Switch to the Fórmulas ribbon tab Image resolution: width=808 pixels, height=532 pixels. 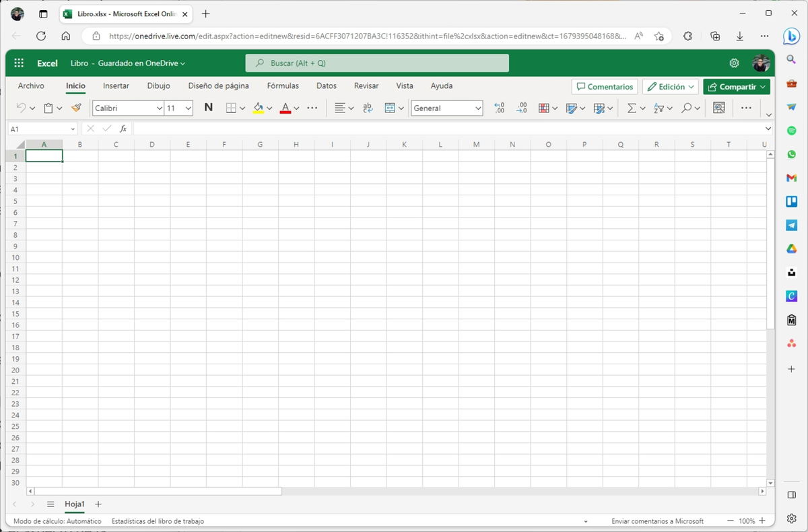coord(283,86)
